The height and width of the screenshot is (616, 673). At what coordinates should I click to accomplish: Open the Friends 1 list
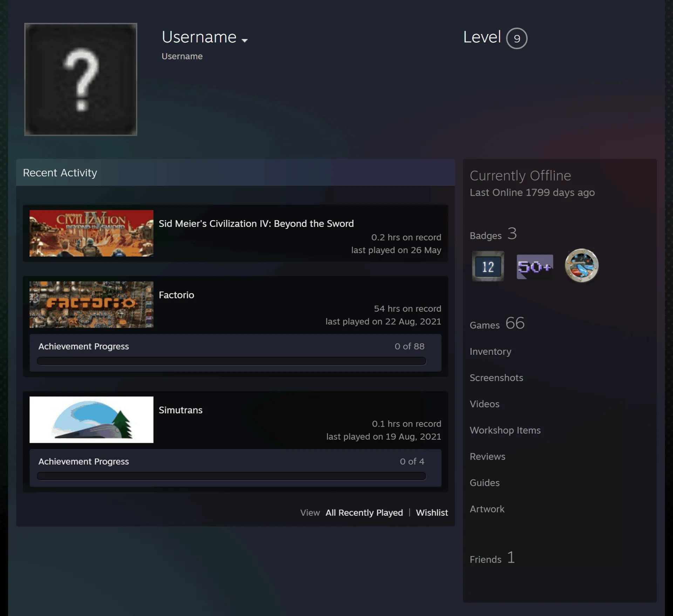point(492,558)
